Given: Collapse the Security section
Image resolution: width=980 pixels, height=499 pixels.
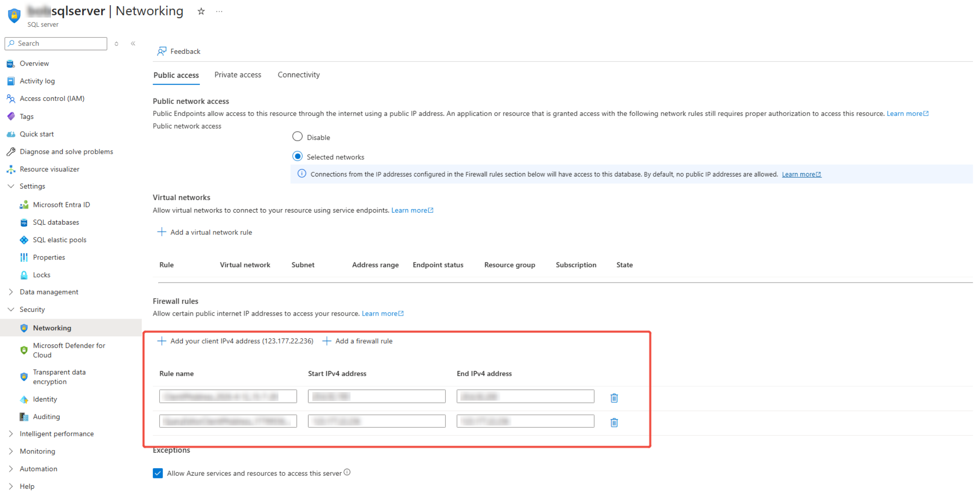Looking at the screenshot, I should (x=11, y=310).
